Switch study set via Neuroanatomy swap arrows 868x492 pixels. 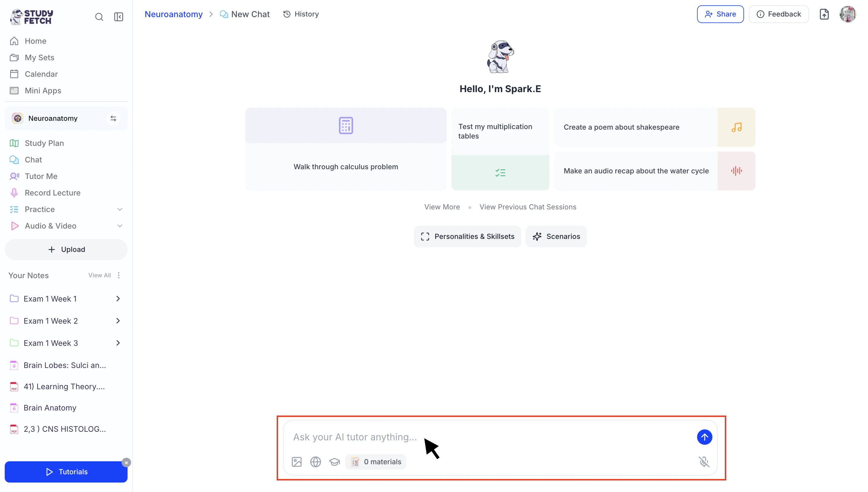113,119
